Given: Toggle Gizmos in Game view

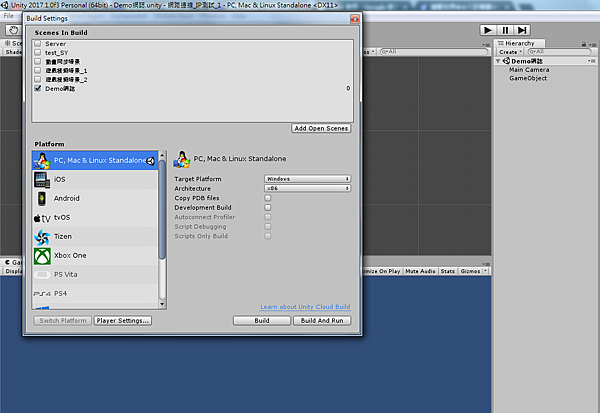Looking at the screenshot, I should [470, 271].
